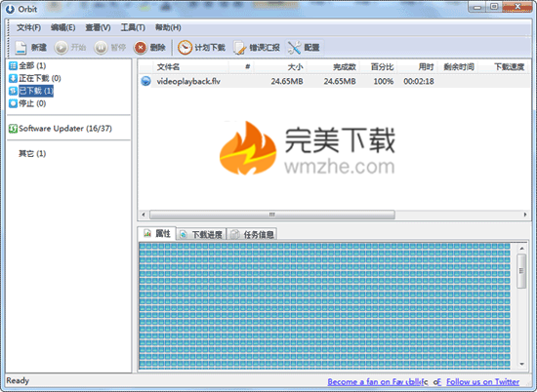Open the View (查看) menu

(98, 27)
